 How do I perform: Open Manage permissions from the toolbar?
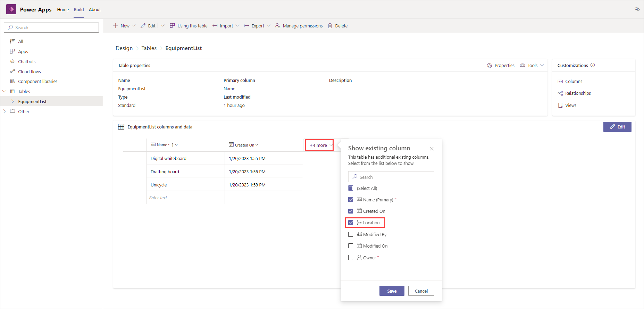pyautogui.click(x=299, y=26)
